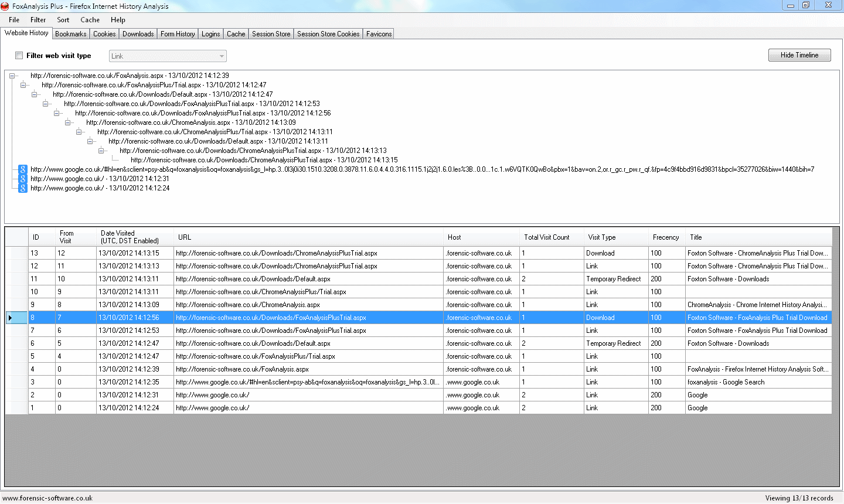Sort by the URL column header
Viewport: 844px width, 504px height.
309,237
